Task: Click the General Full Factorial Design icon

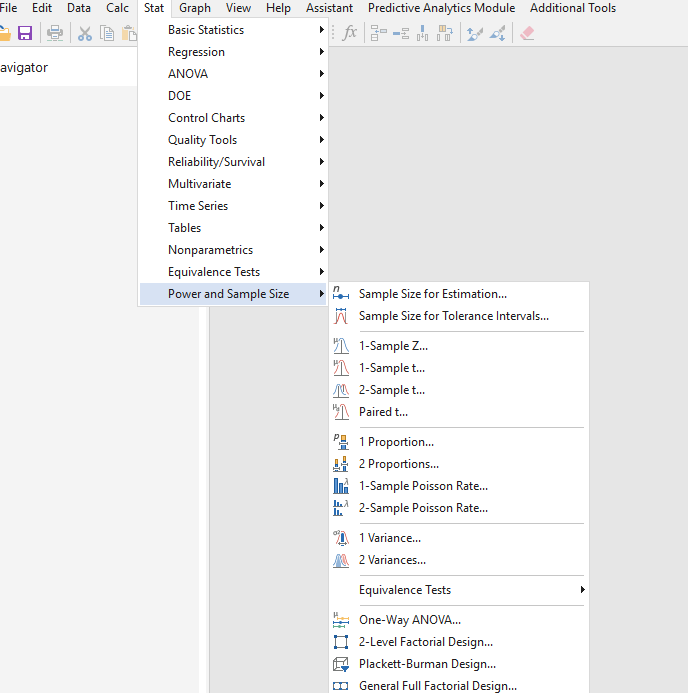Action: pyautogui.click(x=341, y=686)
